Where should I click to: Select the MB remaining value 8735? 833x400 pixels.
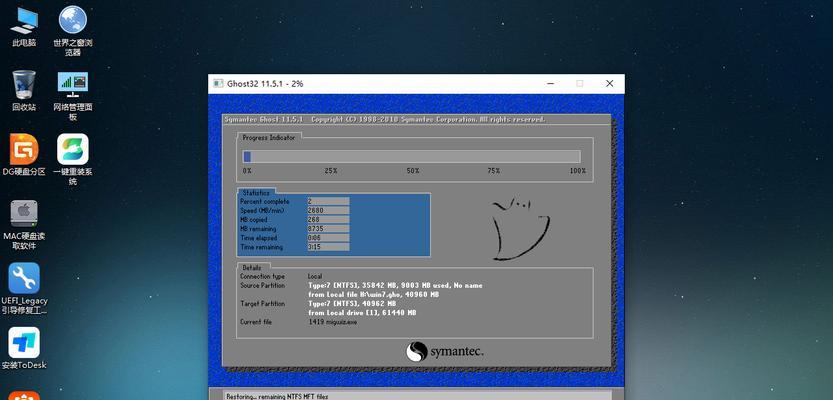coord(328,228)
